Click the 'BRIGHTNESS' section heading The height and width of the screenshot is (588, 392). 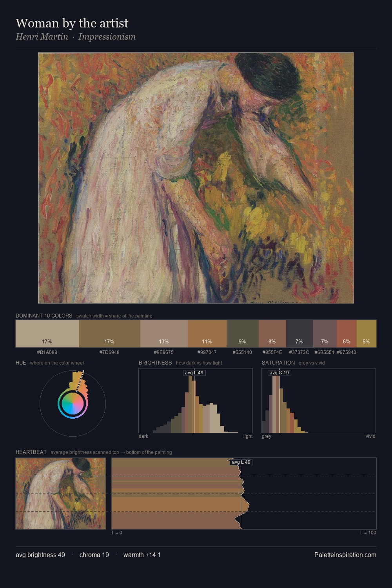(x=155, y=363)
